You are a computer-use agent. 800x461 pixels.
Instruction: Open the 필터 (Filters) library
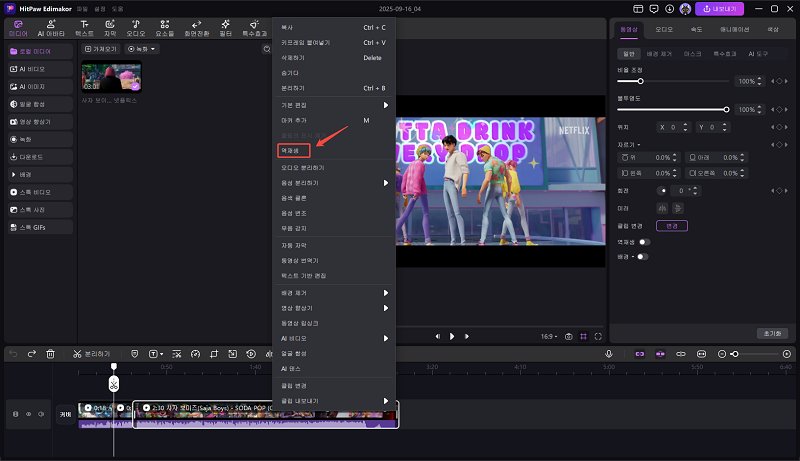pyautogui.click(x=226, y=28)
